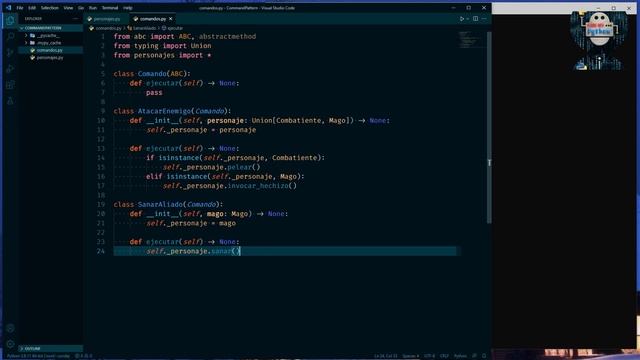Image resolution: width=640 pixels, height=360 pixels.
Task: Open the Explorer panel ellipsis menu
Action: pos(75,19)
